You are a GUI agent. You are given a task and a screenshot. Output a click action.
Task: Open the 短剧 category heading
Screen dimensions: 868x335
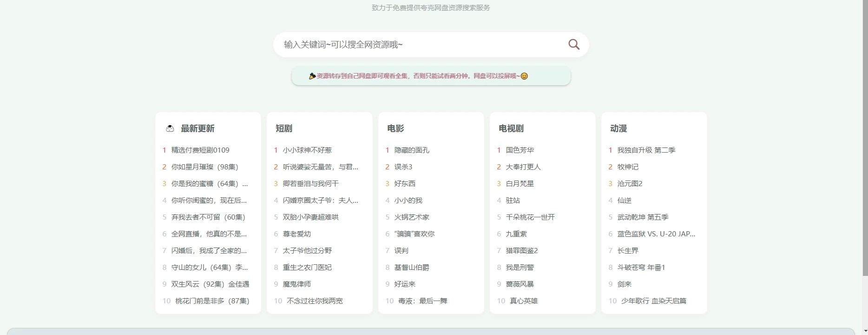[284, 128]
